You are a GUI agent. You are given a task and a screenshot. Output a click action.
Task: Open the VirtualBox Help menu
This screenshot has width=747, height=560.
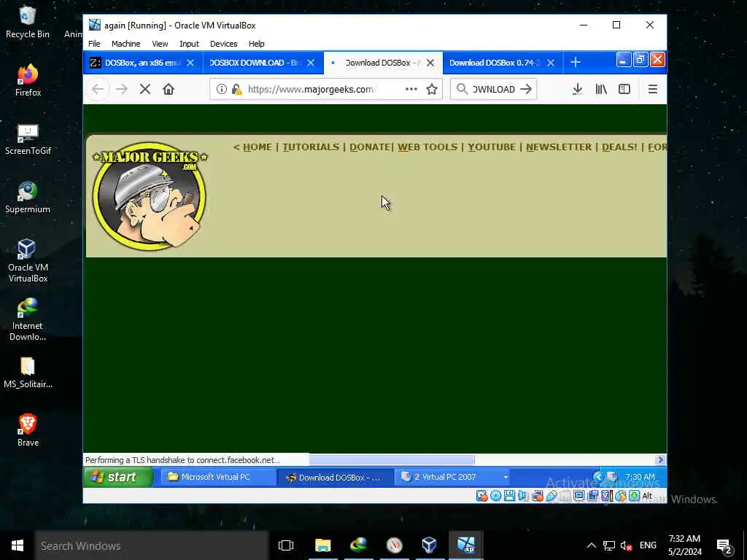point(256,44)
